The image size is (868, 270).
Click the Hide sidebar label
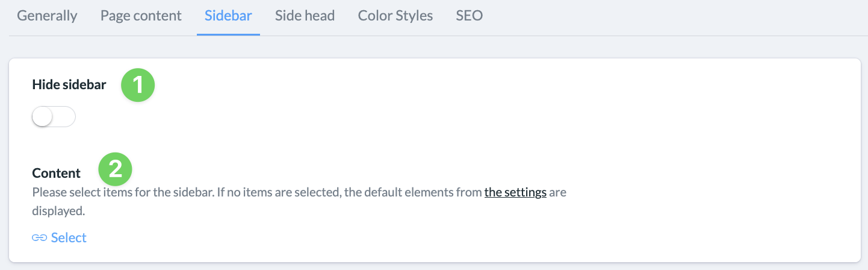pyautogui.click(x=69, y=85)
